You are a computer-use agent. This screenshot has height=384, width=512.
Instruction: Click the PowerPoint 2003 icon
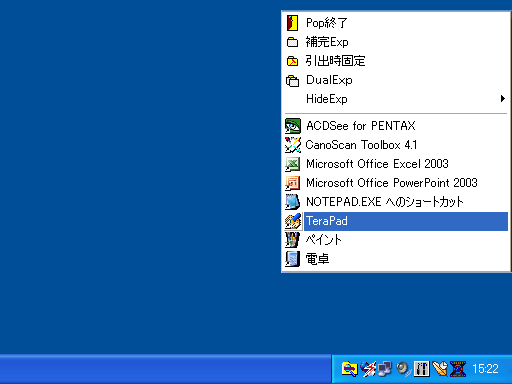[293, 183]
